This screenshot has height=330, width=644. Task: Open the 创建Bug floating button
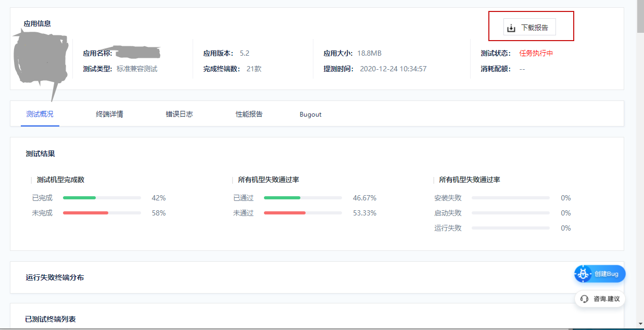(600, 274)
